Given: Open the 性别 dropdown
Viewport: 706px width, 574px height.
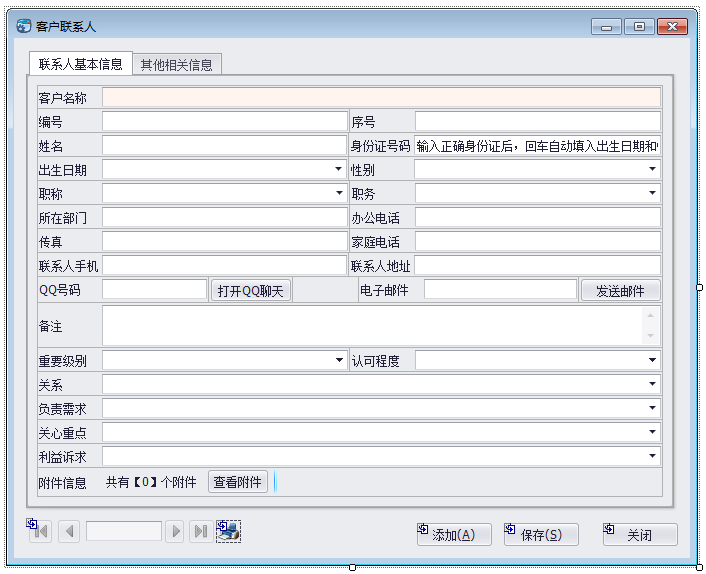Looking at the screenshot, I should (x=652, y=169).
